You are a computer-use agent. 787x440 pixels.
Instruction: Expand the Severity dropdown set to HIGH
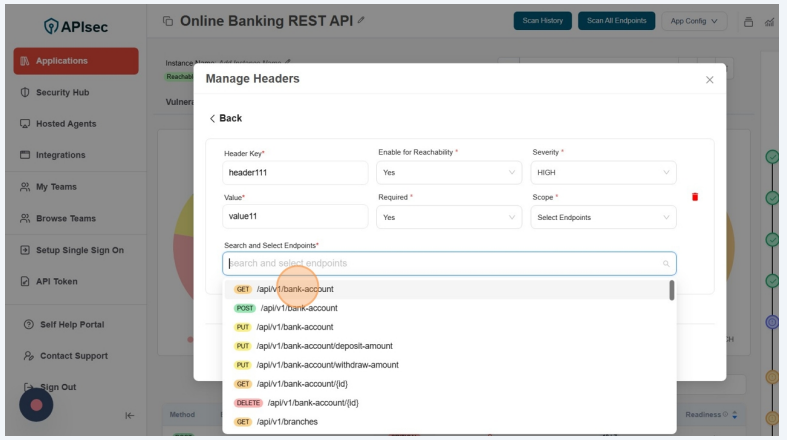604,172
